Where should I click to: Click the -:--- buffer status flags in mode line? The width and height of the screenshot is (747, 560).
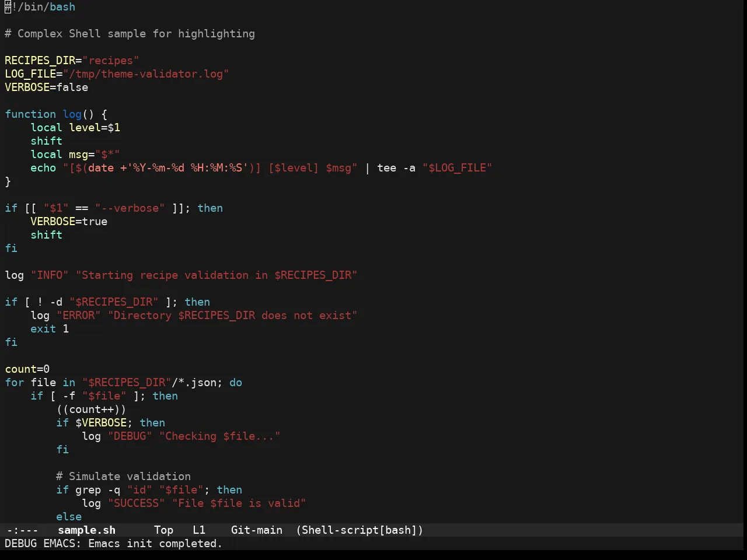point(22,530)
